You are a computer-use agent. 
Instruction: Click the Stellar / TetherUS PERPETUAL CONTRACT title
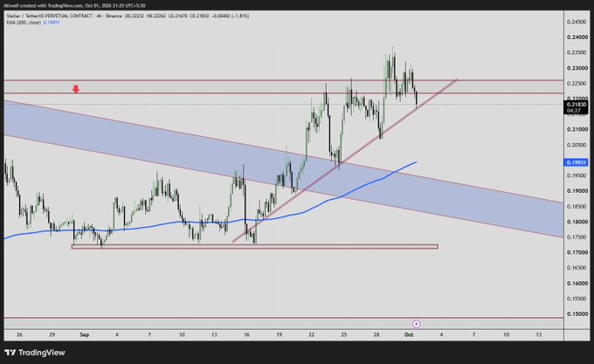pyautogui.click(x=49, y=16)
